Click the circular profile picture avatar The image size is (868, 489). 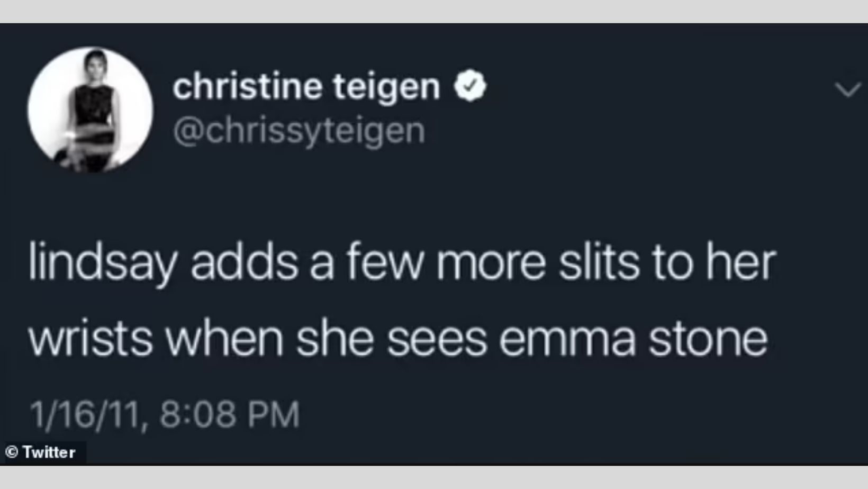91,110
